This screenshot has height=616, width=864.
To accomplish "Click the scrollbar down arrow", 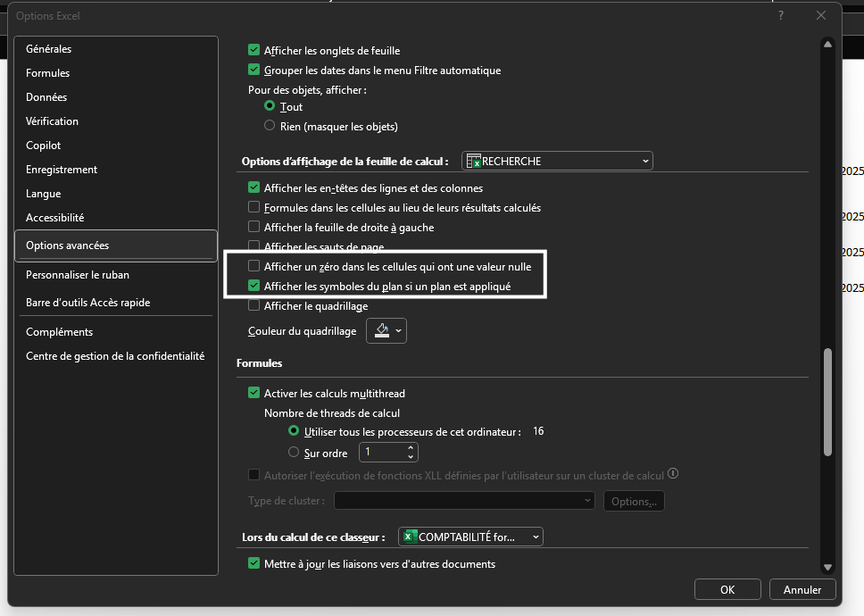I will (x=827, y=567).
